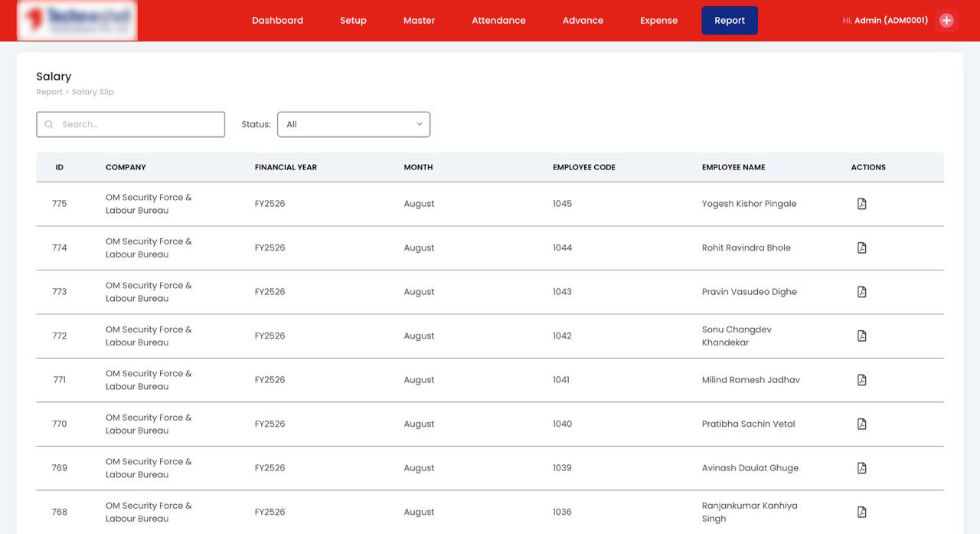
Task: View PDF slip for Sonu Changdev Khandekar
Action: [861, 336]
